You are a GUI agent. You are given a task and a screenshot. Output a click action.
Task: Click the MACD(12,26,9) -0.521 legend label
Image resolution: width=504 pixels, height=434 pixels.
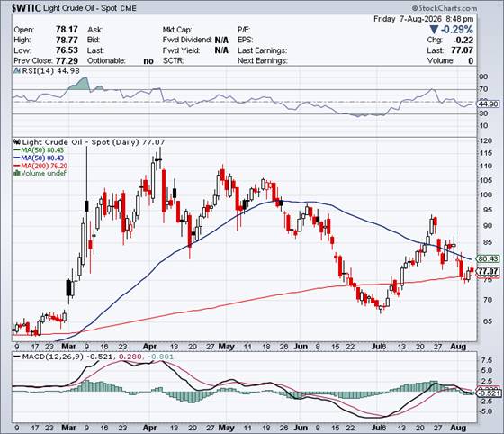pos(67,357)
